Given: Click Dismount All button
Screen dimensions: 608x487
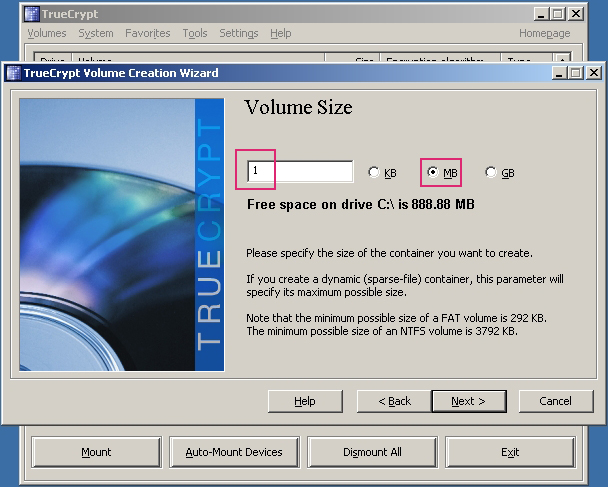Looking at the screenshot, I should [372, 452].
